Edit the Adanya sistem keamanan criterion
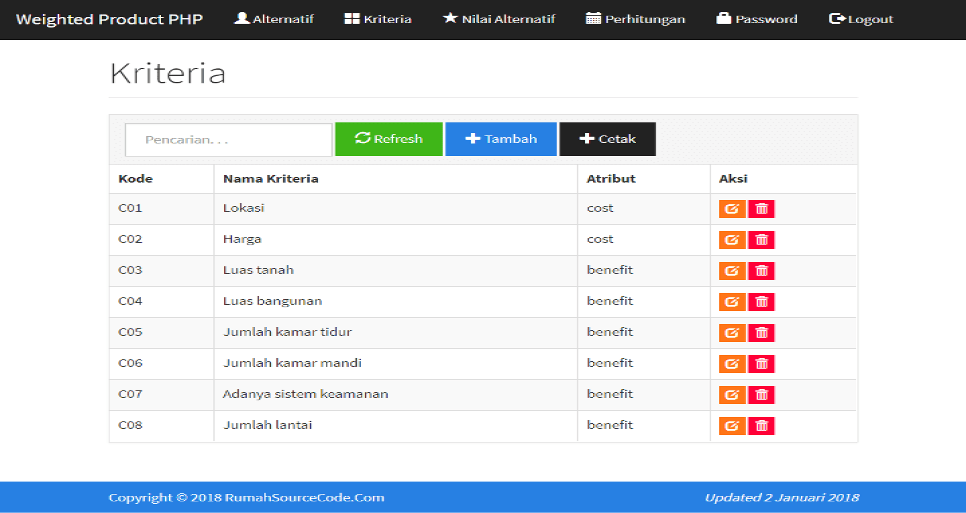 click(x=732, y=395)
